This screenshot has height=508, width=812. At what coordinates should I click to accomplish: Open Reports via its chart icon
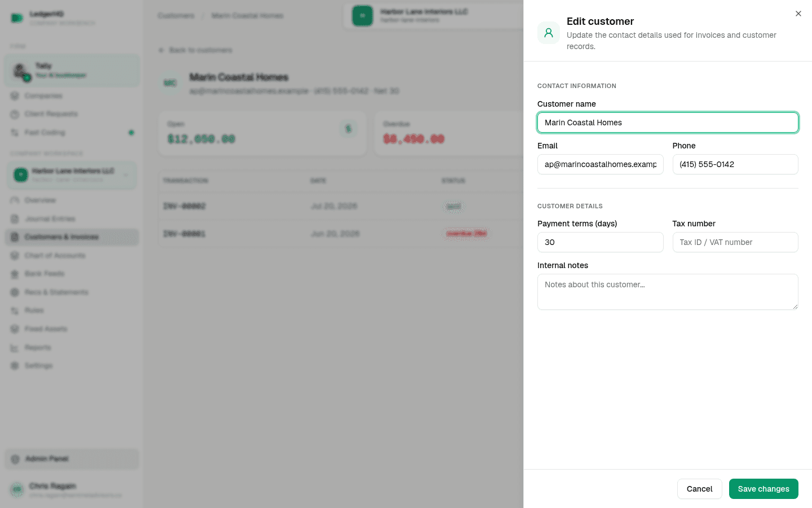pos(15,348)
